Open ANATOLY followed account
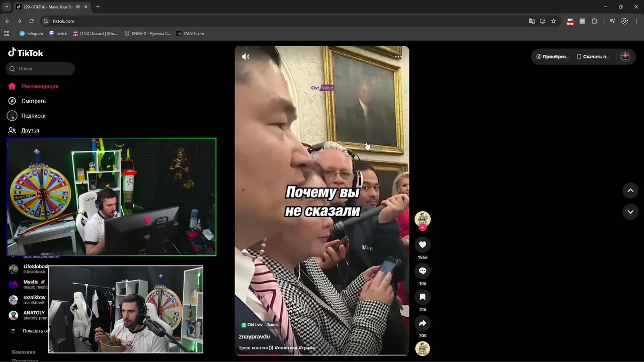 (x=28, y=315)
